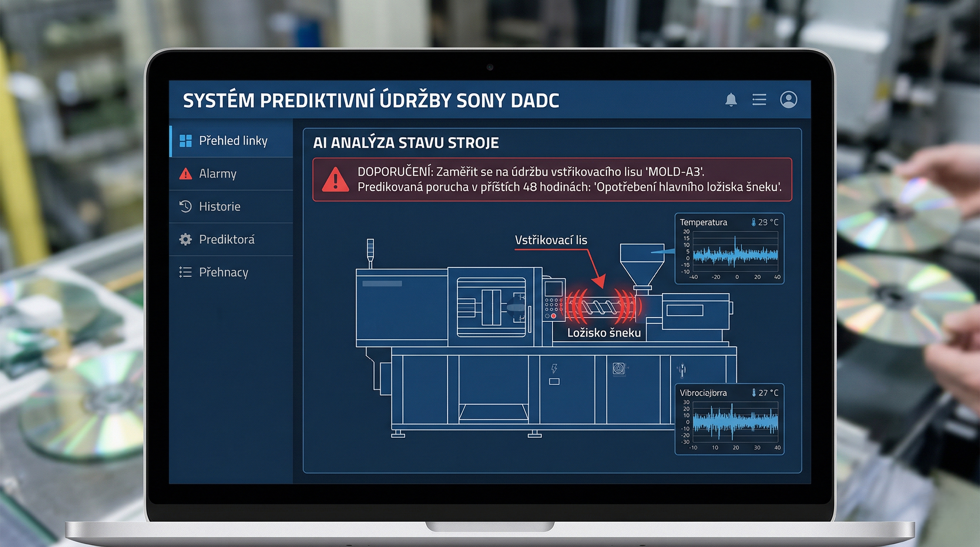Click the 'Ložisko šneku' label
980x547 pixels.
(604, 333)
